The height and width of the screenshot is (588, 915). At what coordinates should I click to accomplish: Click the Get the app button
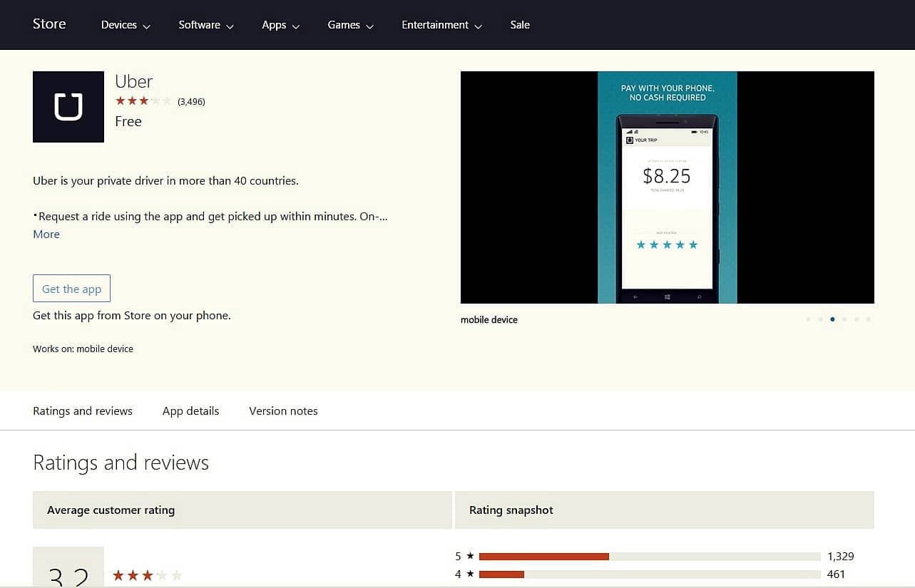pos(71,289)
